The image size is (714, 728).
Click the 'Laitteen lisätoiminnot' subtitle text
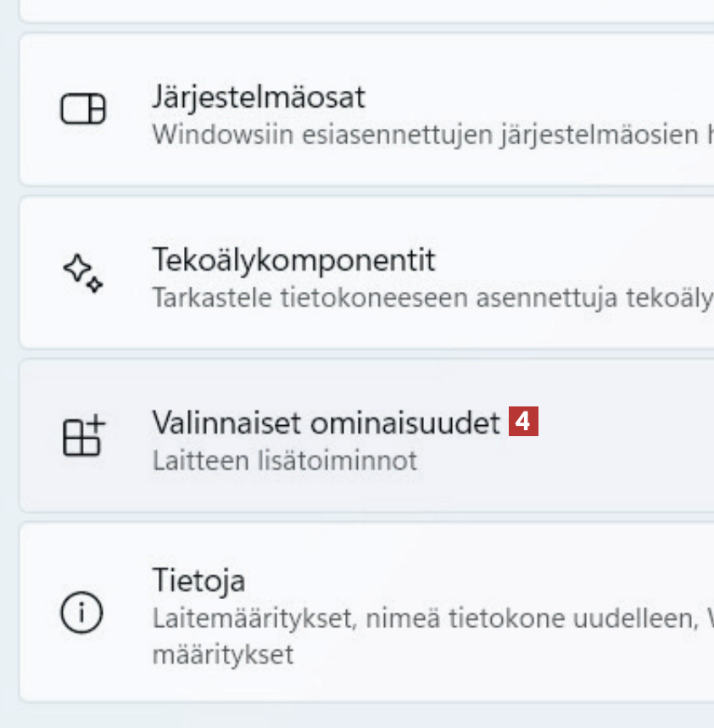click(284, 461)
